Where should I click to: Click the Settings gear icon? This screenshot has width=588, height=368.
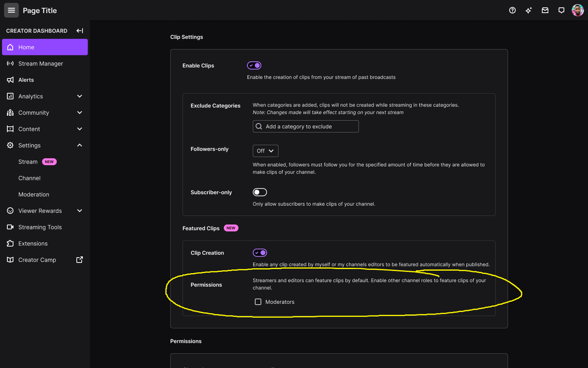pyautogui.click(x=10, y=145)
